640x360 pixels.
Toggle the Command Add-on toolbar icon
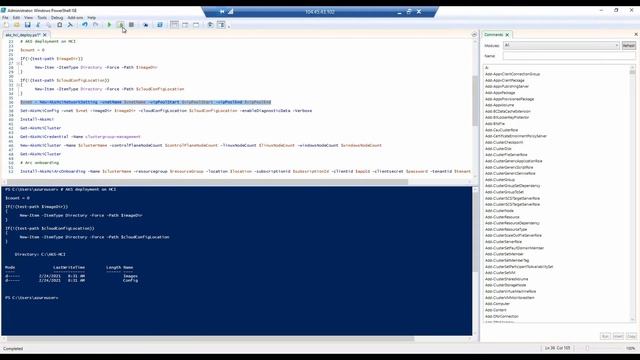coord(221,25)
